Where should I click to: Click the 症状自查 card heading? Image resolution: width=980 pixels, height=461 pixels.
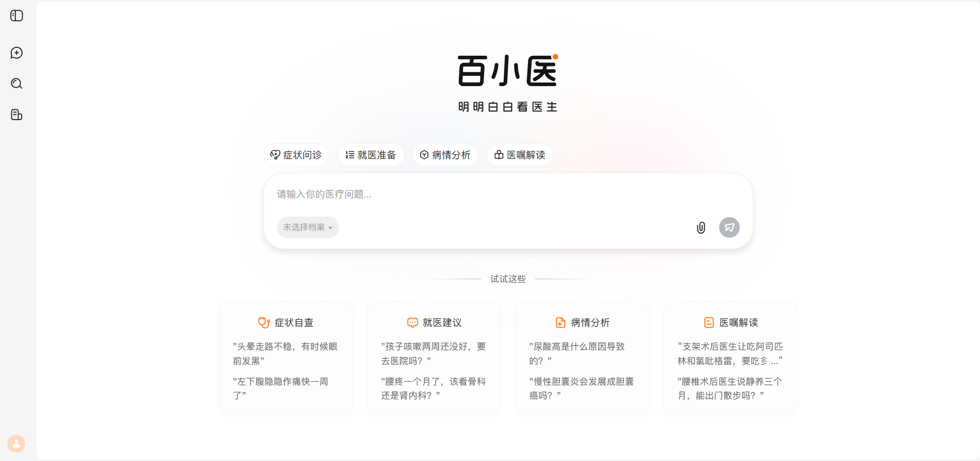point(294,322)
